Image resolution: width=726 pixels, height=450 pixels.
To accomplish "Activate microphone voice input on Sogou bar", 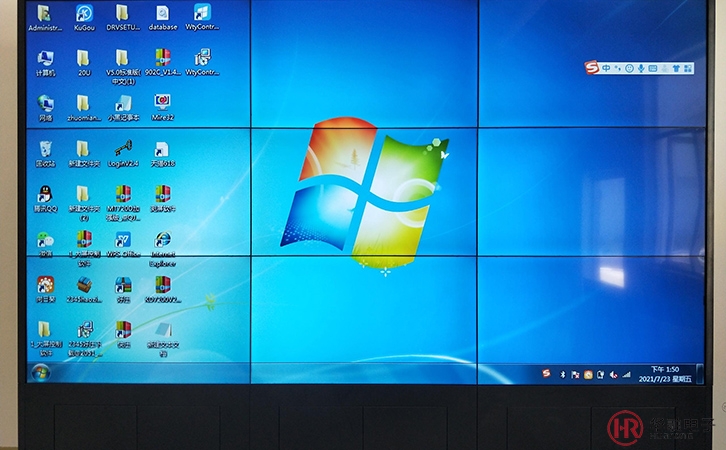I will 641,69.
